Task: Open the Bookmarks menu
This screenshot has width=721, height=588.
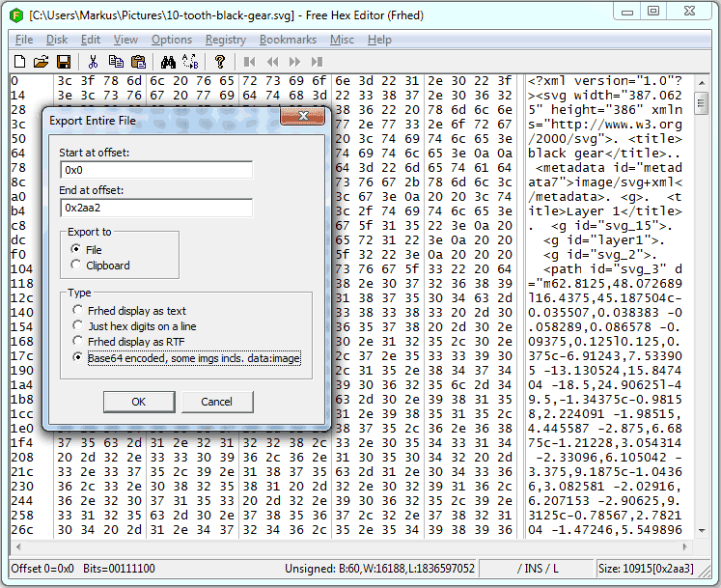Action: (288, 40)
